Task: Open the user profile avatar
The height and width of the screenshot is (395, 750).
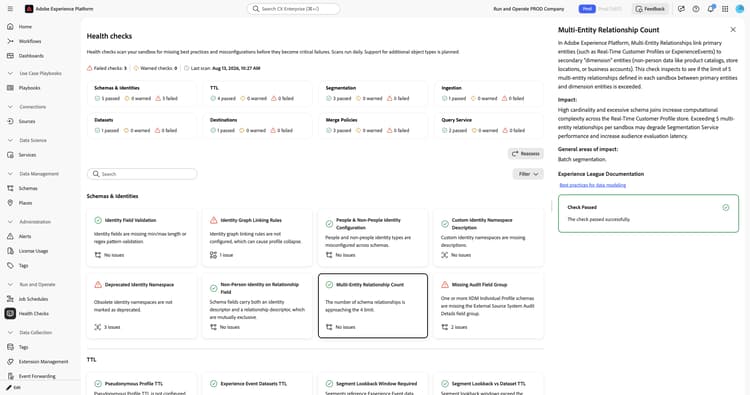Action: (x=739, y=9)
